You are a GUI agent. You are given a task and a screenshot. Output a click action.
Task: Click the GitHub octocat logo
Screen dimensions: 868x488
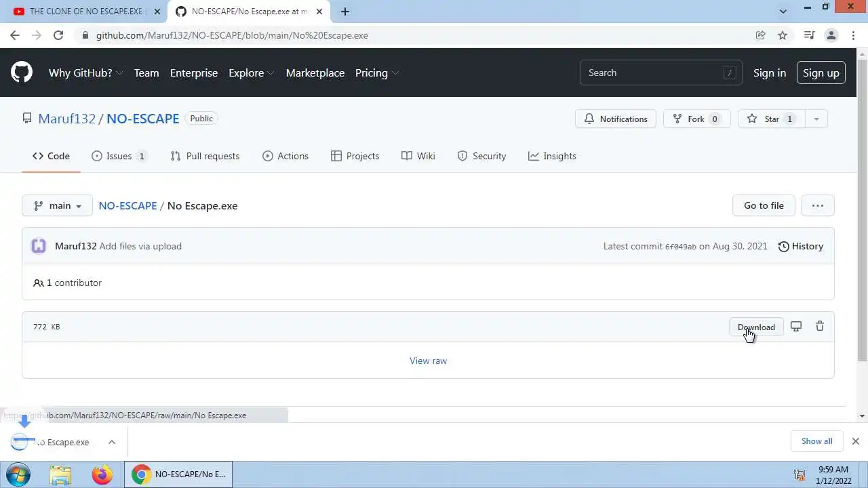pos(22,73)
